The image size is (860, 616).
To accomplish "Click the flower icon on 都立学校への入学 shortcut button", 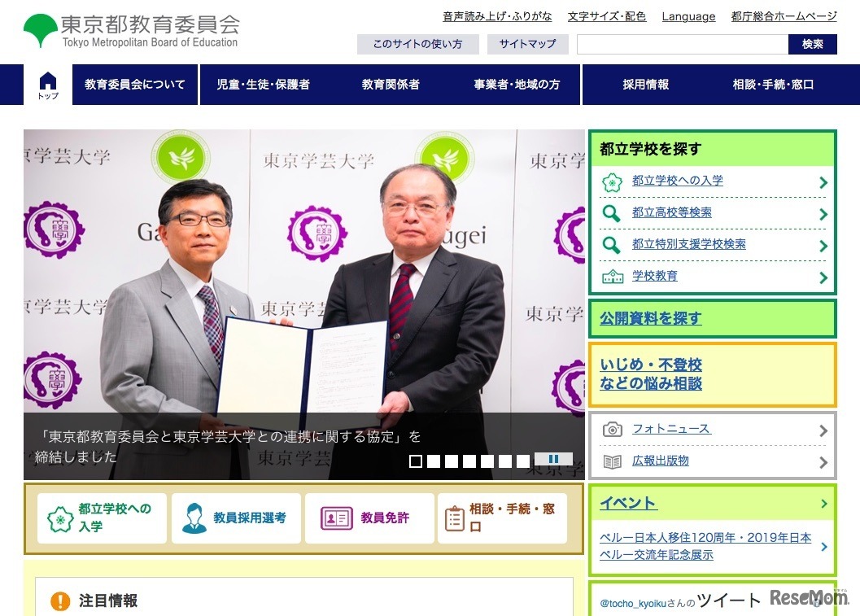I will [x=60, y=519].
